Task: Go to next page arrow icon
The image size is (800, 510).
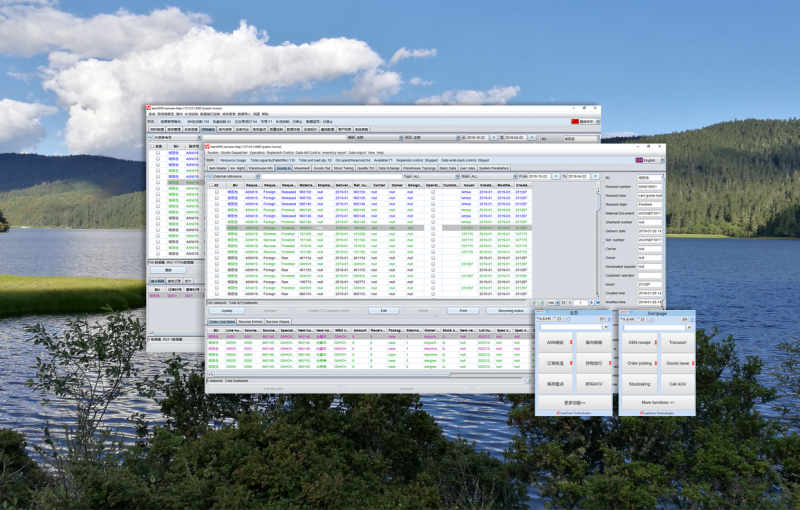Action: coord(591,302)
